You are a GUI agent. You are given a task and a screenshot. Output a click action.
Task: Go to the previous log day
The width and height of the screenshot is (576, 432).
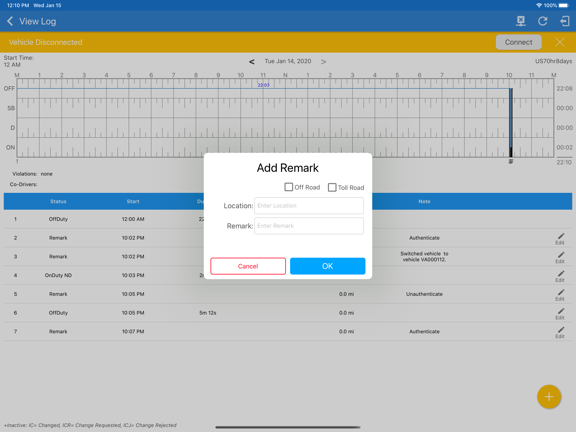pyautogui.click(x=252, y=62)
